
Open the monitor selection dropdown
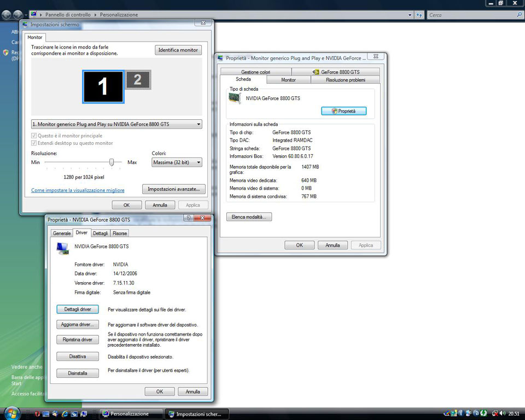point(116,124)
